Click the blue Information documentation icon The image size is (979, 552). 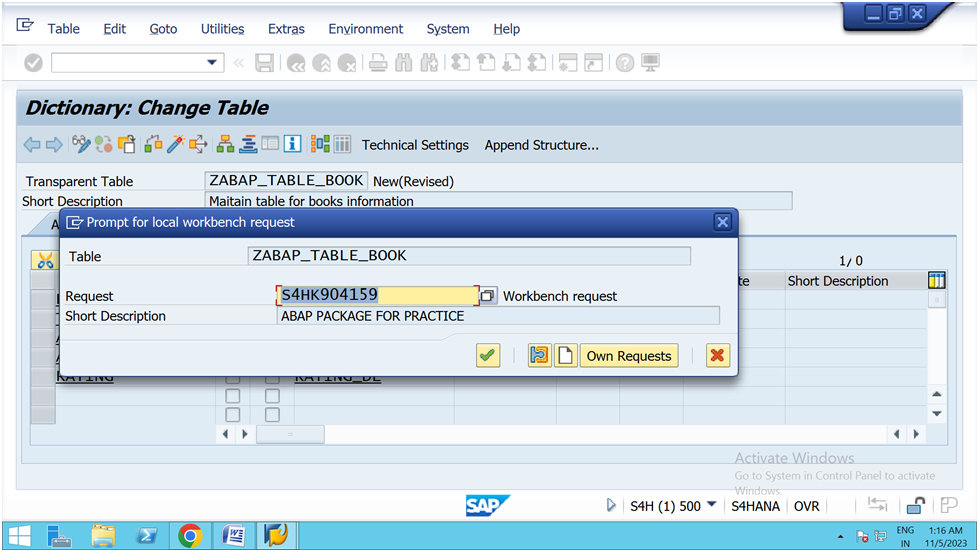(x=292, y=145)
